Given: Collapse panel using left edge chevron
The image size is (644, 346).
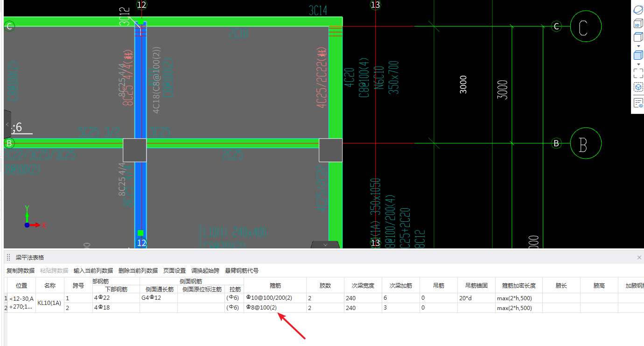Looking at the screenshot, I should tap(7, 125).
